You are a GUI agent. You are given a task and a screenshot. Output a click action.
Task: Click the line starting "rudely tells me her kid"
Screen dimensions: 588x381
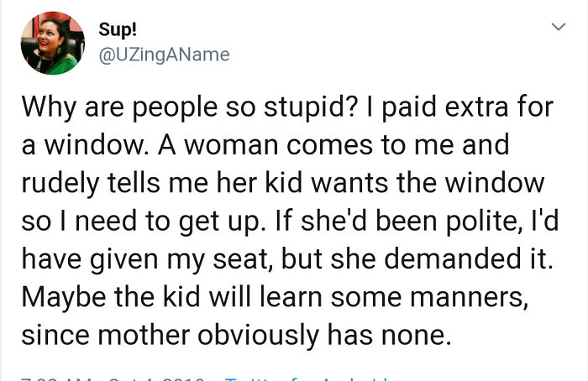[282, 181]
